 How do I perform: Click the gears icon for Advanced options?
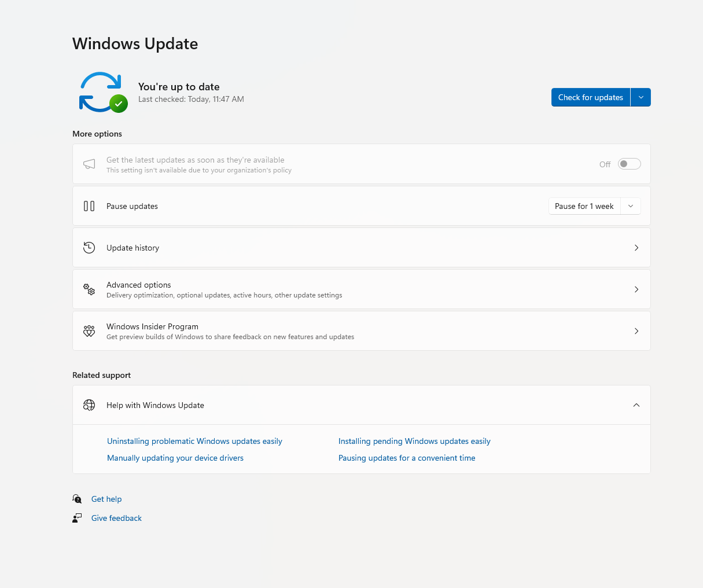click(89, 289)
